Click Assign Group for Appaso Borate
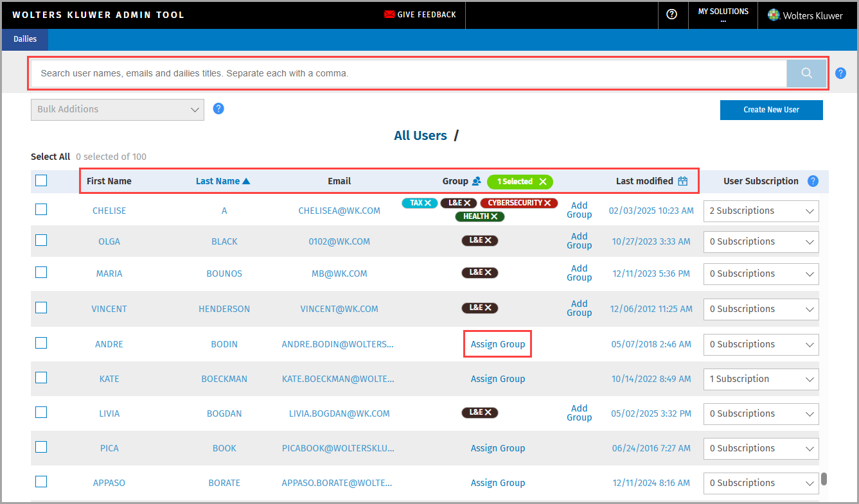859x504 pixels. (498, 483)
